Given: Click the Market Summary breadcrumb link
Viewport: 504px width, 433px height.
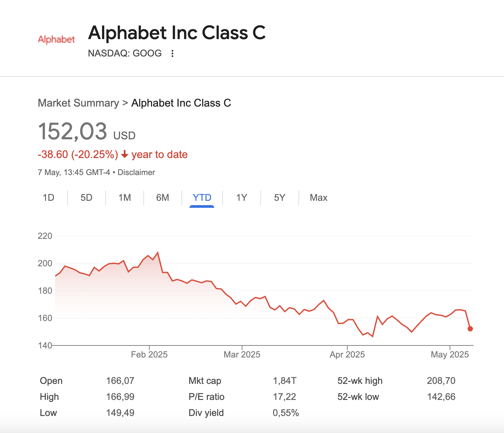Looking at the screenshot, I should pos(78,103).
